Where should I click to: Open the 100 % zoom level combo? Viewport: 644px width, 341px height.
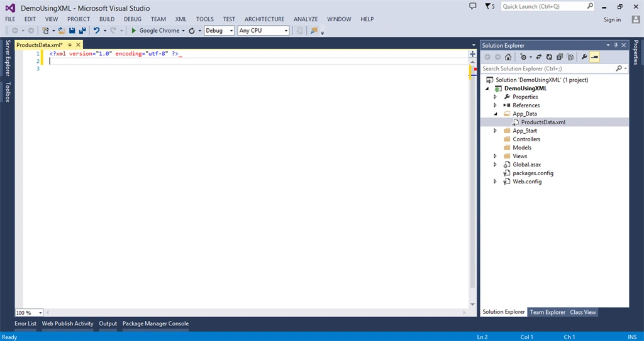(29, 313)
